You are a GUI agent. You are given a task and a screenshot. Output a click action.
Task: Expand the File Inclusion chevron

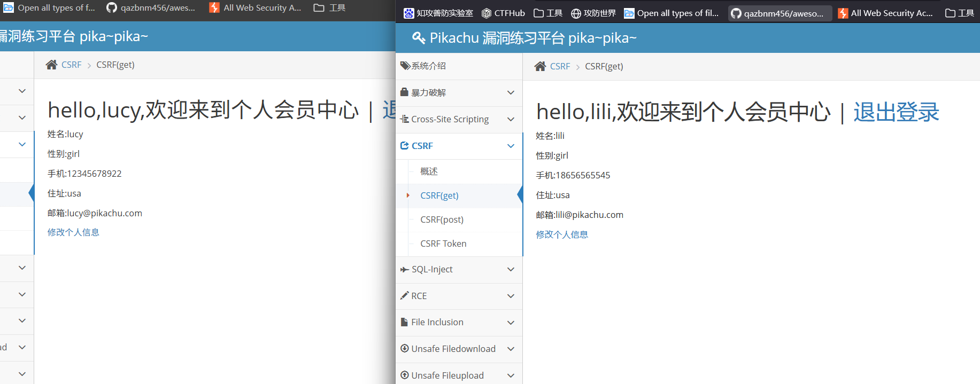point(511,323)
